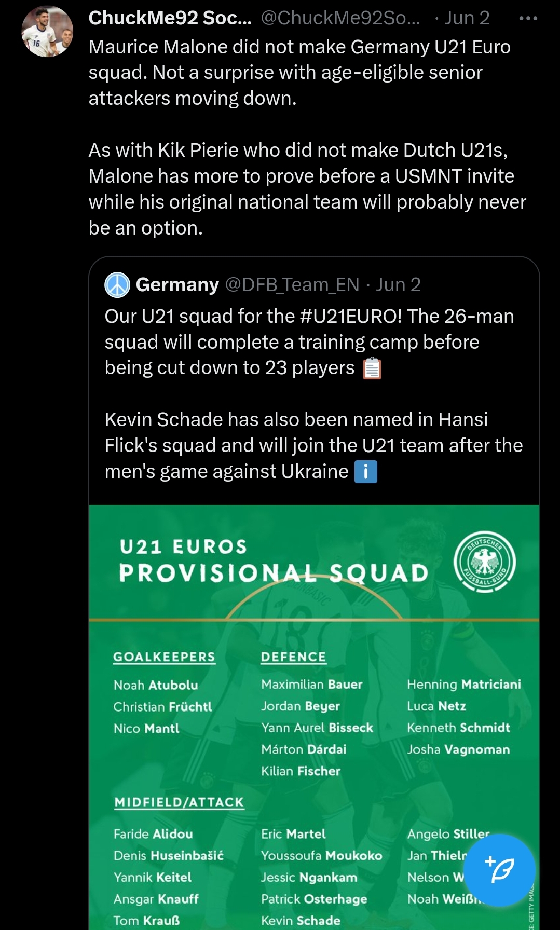Click the blue information emoji

click(365, 472)
